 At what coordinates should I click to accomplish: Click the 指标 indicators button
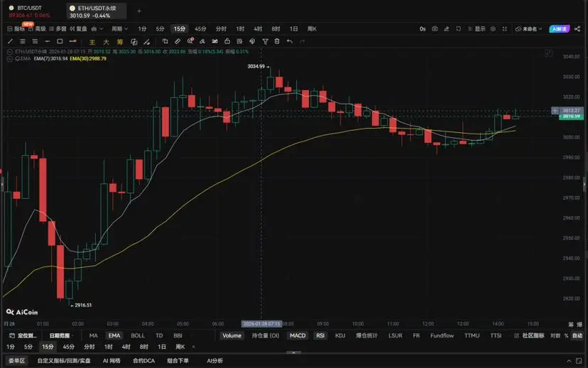(x=16, y=29)
